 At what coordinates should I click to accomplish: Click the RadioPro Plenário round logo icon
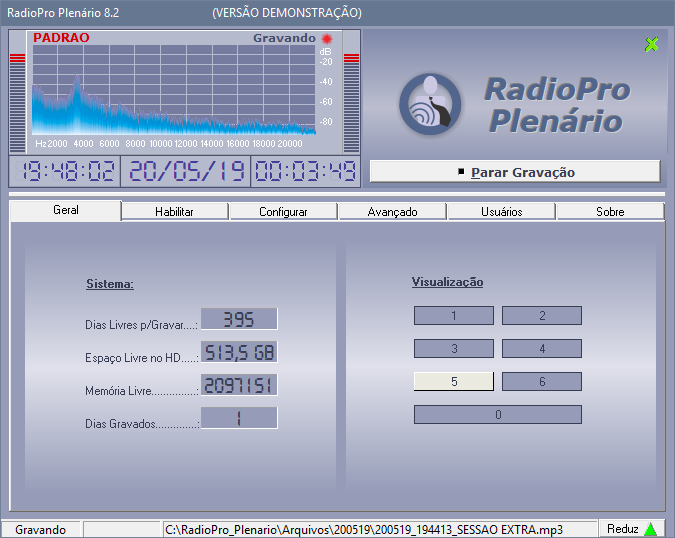pos(430,104)
